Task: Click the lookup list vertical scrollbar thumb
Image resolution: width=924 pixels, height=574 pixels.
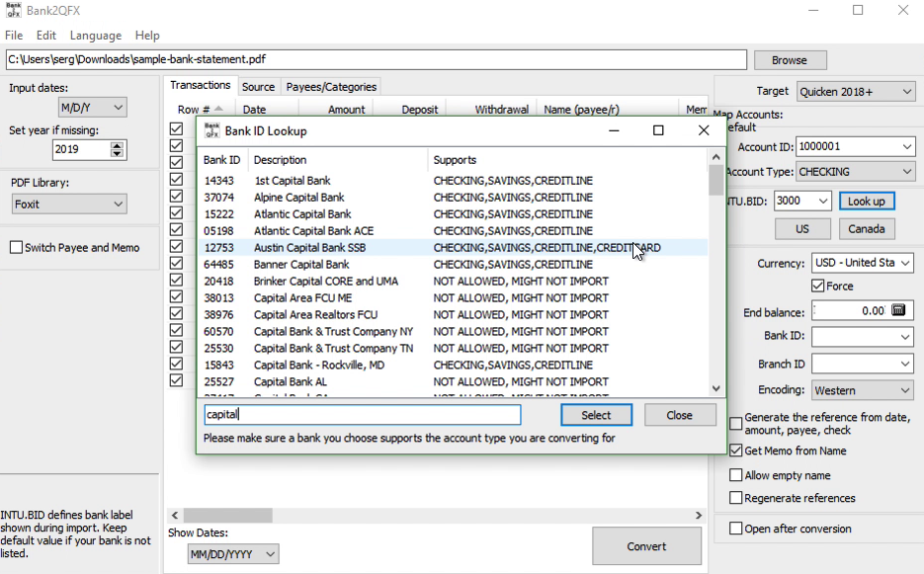Action: (x=716, y=180)
